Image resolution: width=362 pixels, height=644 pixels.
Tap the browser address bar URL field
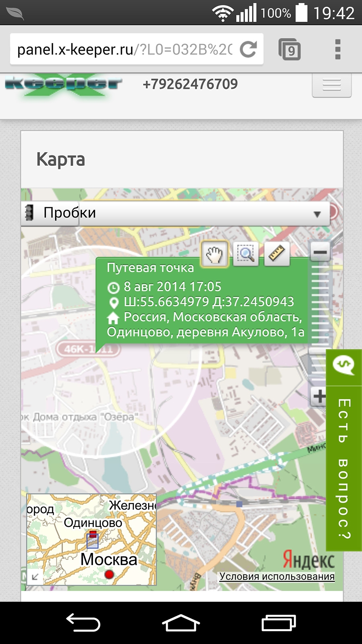pos(125,50)
